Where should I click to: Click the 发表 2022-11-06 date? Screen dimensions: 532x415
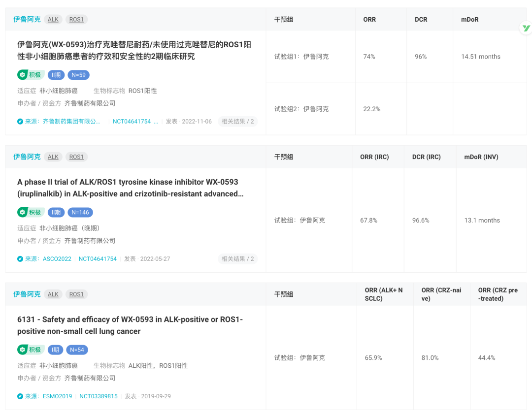coord(189,122)
